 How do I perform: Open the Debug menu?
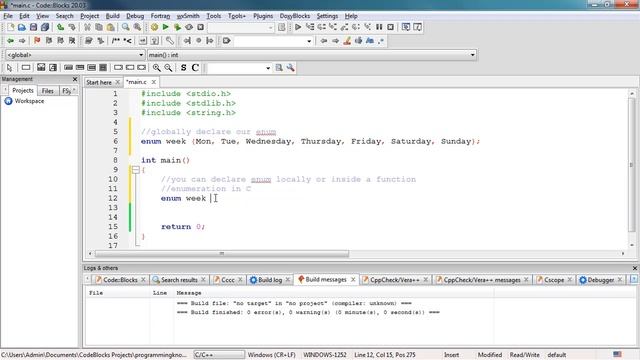tap(135, 16)
